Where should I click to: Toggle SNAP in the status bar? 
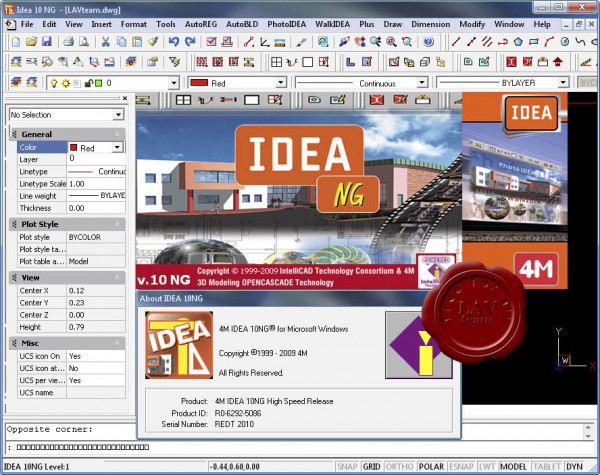(x=347, y=467)
